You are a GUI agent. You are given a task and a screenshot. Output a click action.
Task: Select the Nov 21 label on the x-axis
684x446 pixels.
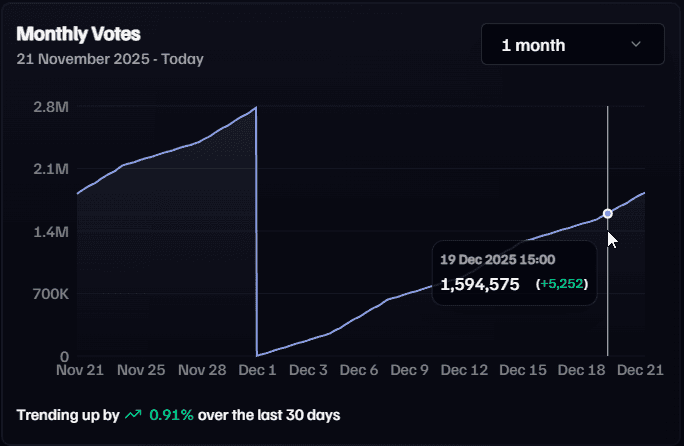(81, 370)
